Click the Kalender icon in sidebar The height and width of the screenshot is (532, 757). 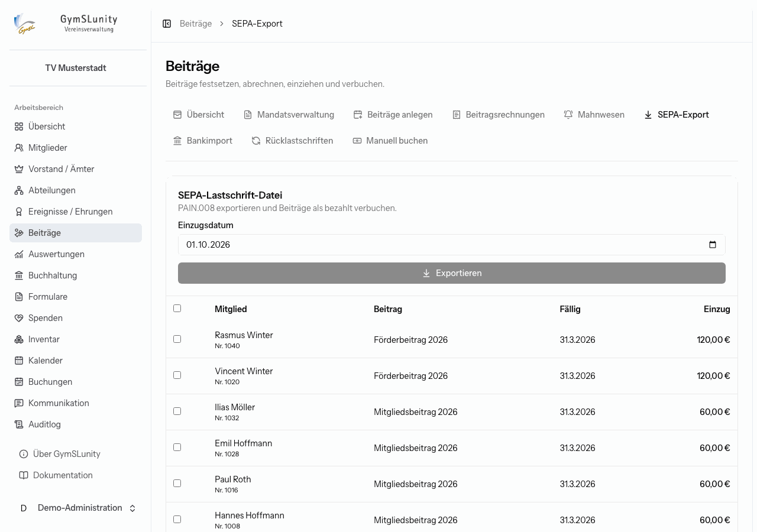click(19, 361)
